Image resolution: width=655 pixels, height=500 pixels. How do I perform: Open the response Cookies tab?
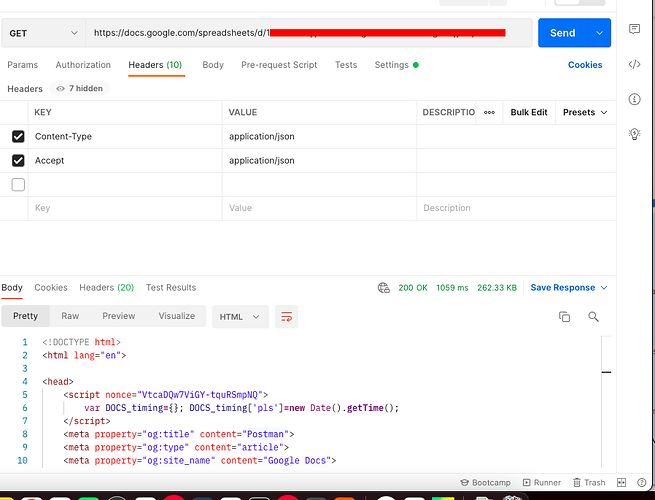pos(51,287)
